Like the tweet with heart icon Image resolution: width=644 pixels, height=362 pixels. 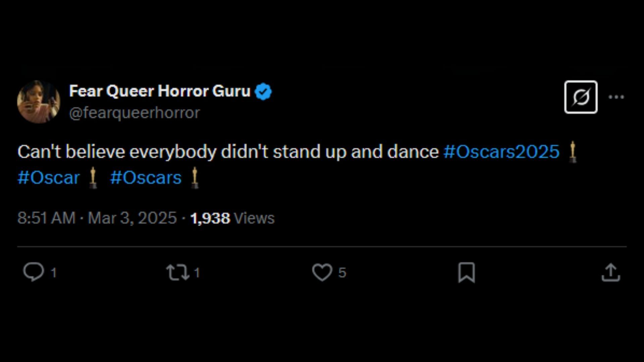[322, 272]
